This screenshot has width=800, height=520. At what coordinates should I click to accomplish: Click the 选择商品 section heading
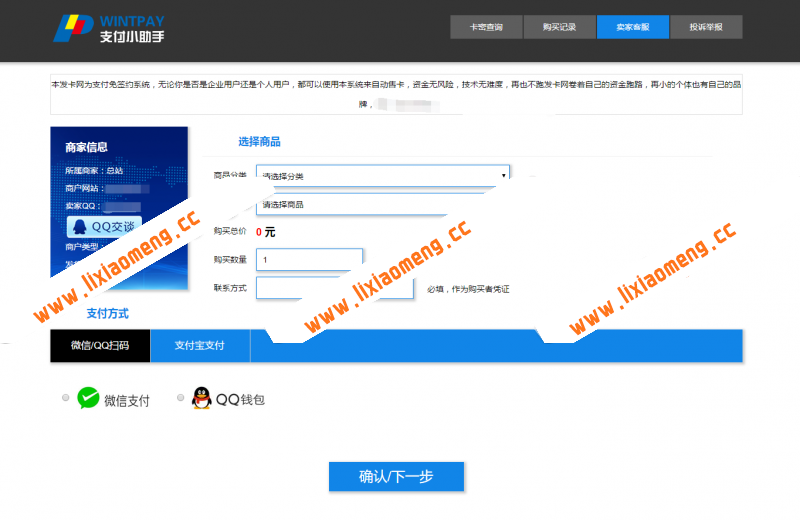259,142
